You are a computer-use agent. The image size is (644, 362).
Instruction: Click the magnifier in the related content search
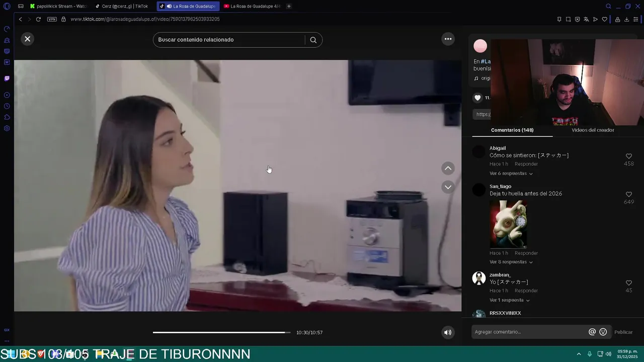313,40
